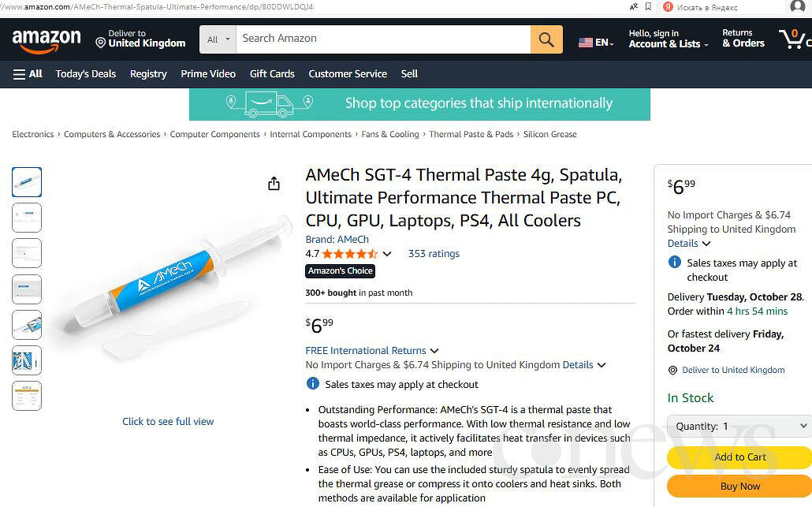The height and width of the screenshot is (507, 812).
Task: Open the search category All dropdown
Action: coord(219,39)
